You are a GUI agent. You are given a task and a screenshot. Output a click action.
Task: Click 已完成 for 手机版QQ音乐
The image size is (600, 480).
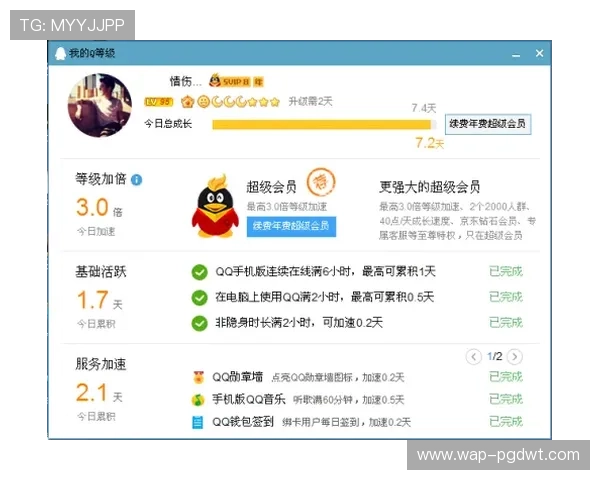[506, 399]
